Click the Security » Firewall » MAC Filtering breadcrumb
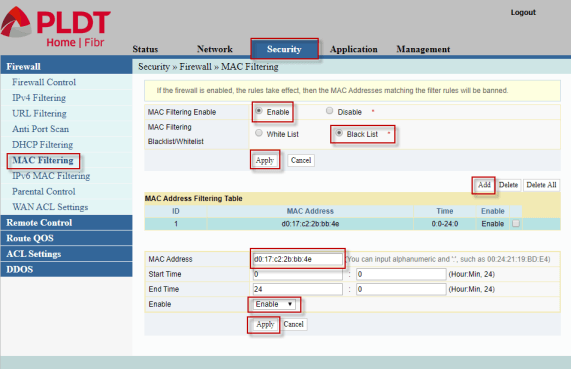The image size is (571, 369). pos(208,67)
